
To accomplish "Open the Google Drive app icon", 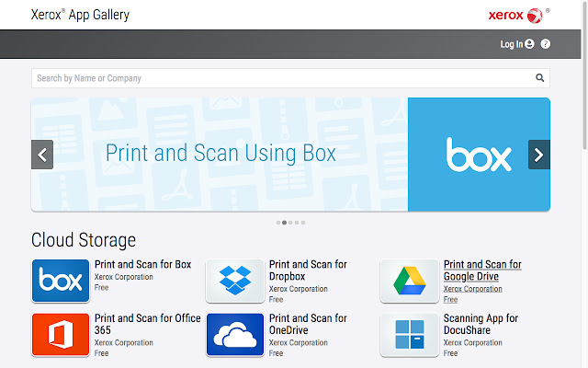I will point(410,281).
